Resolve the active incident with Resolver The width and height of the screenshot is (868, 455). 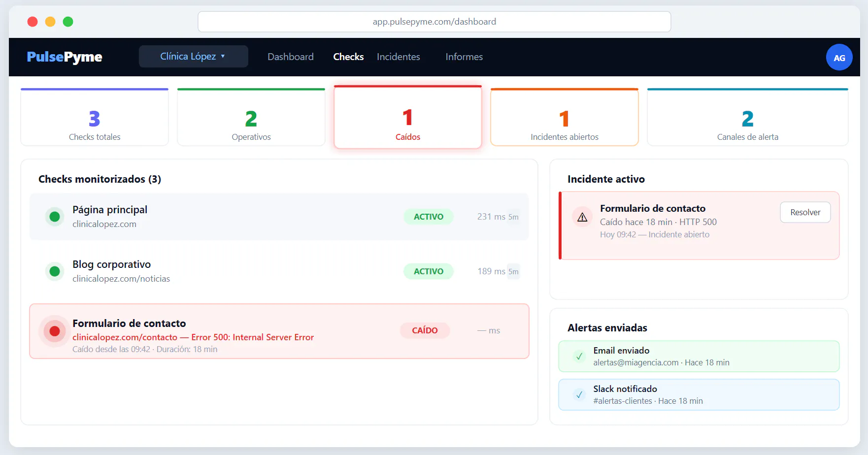[x=805, y=212]
